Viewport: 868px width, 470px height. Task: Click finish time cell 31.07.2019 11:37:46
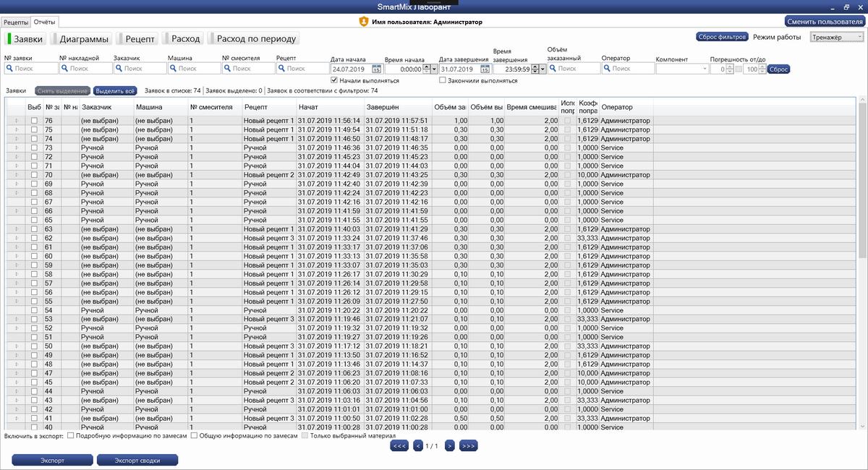coord(398,238)
